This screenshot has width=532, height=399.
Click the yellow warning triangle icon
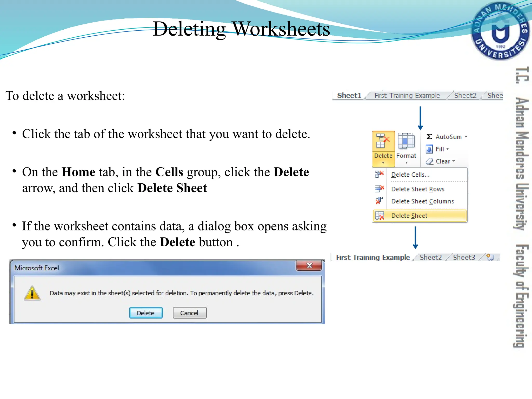click(32, 293)
